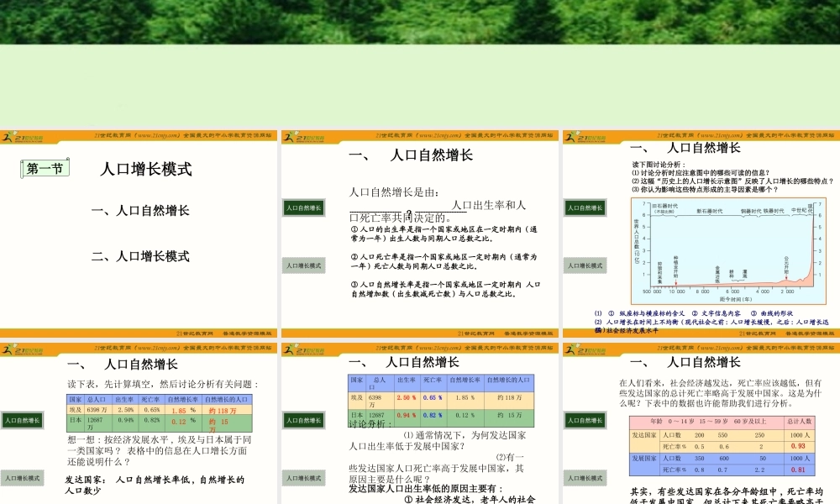
Task: Click the 21世纪教育 logo on the 读下图讨论分析 chart slide
Action: pos(585,137)
